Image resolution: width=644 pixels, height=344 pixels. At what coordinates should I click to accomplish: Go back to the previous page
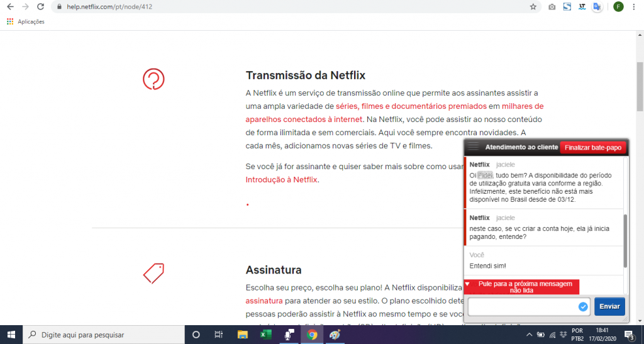point(10,6)
